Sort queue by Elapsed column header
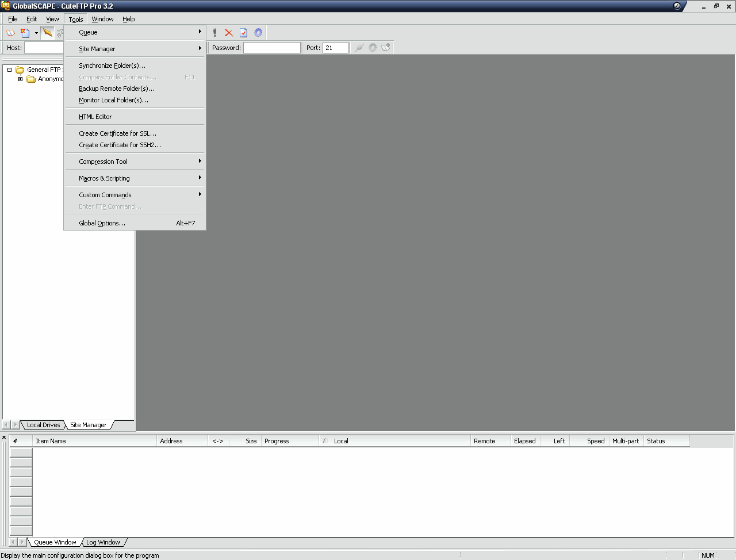This screenshot has height=560, width=736. pos(526,441)
